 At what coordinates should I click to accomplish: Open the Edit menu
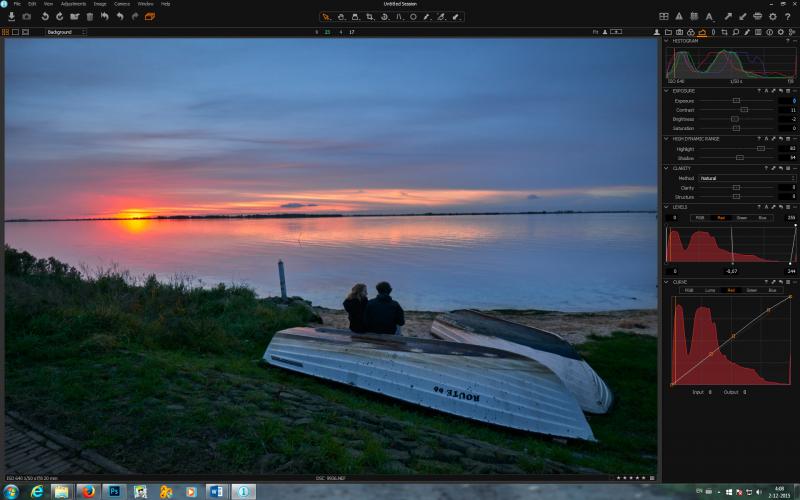(x=32, y=4)
